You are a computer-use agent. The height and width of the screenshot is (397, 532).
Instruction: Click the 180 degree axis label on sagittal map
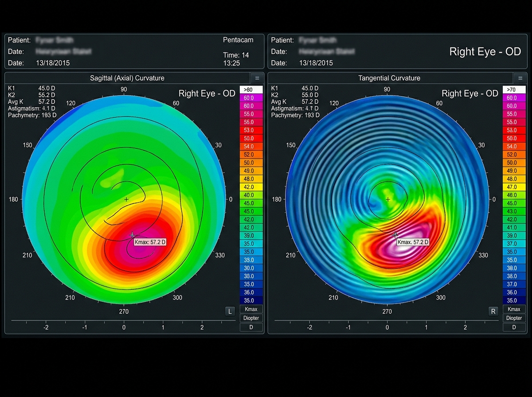[14, 199]
